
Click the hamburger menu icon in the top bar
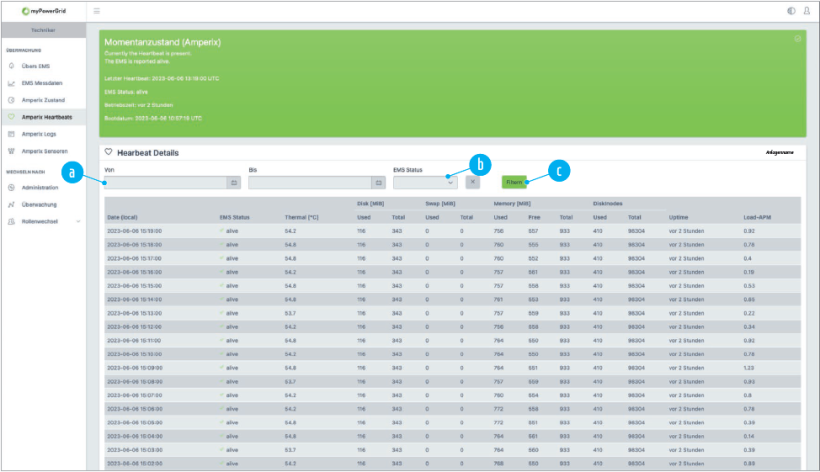[x=97, y=11]
